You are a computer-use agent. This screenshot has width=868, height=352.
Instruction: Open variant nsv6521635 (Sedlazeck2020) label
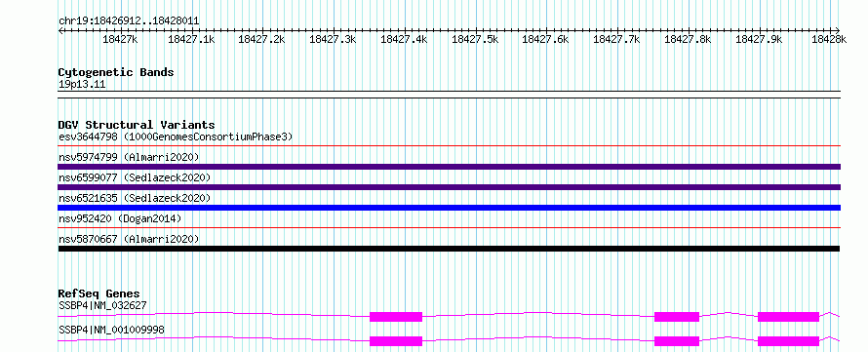[135, 198]
